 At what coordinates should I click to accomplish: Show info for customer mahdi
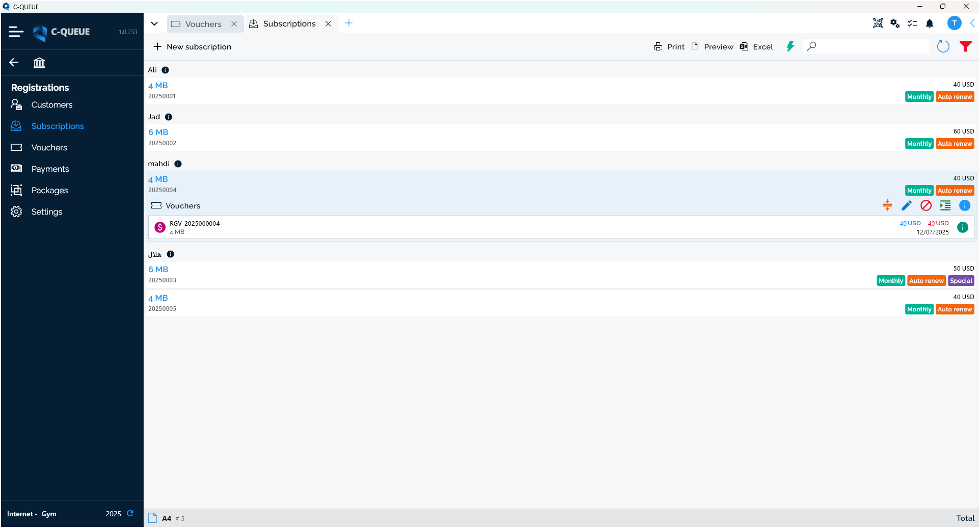point(178,164)
